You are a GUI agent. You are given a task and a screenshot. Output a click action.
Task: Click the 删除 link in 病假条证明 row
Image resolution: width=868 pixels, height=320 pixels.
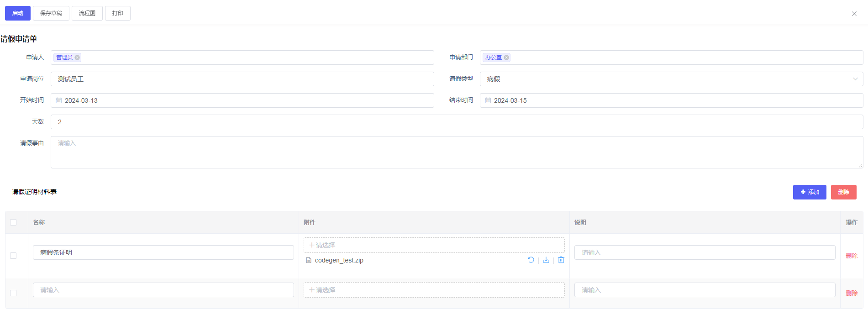pos(852,256)
